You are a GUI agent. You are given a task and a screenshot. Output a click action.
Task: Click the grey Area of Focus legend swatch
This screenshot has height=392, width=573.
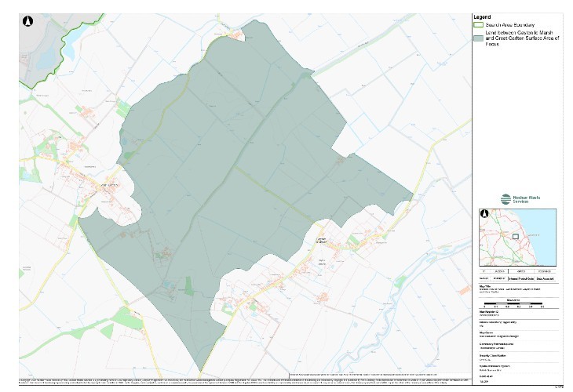pyautogui.click(x=478, y=35)
